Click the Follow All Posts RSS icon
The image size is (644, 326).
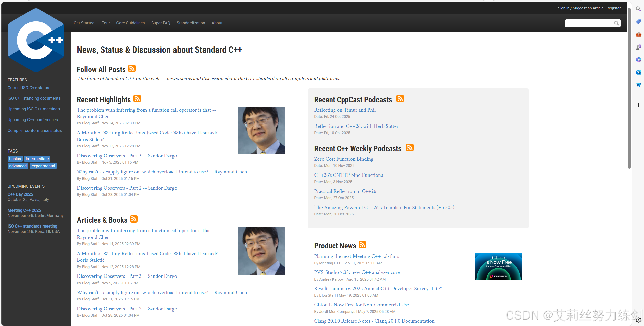[132, 68]
